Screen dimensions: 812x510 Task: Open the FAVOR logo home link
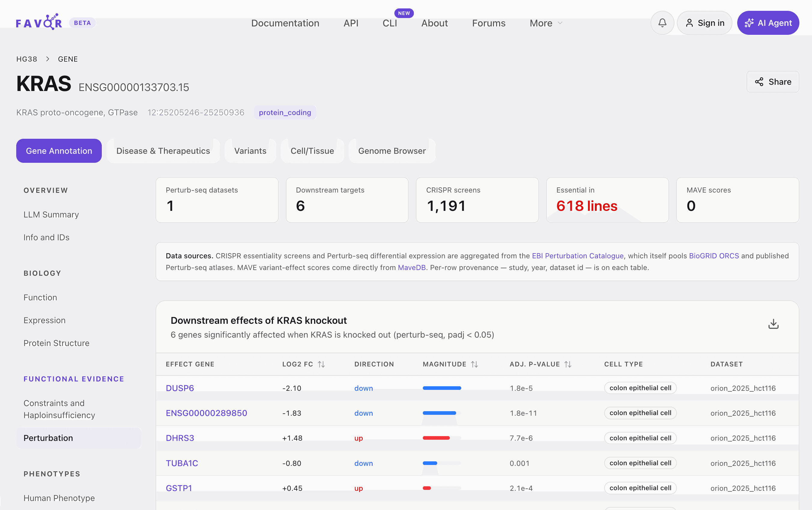[x=39, y=22]
